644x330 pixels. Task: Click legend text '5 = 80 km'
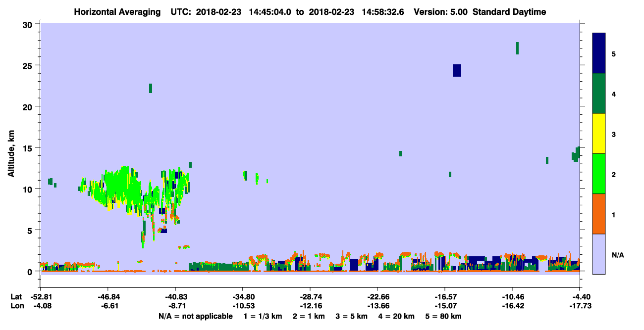(x=444, y=316)
